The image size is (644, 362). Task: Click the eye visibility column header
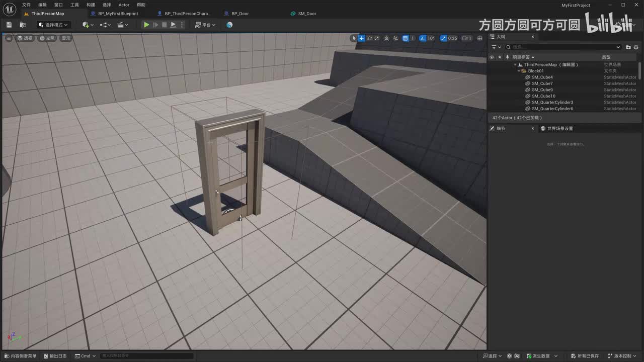(x=492, y=57)
